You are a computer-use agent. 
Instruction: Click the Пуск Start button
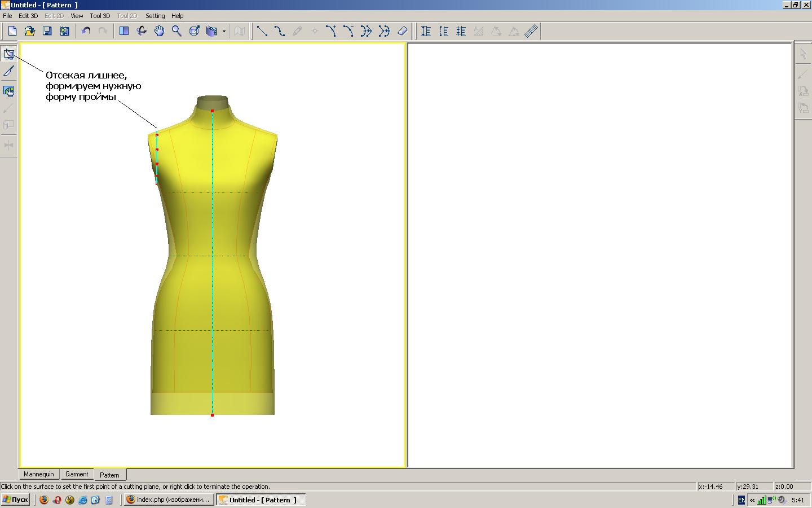point(15,500)
